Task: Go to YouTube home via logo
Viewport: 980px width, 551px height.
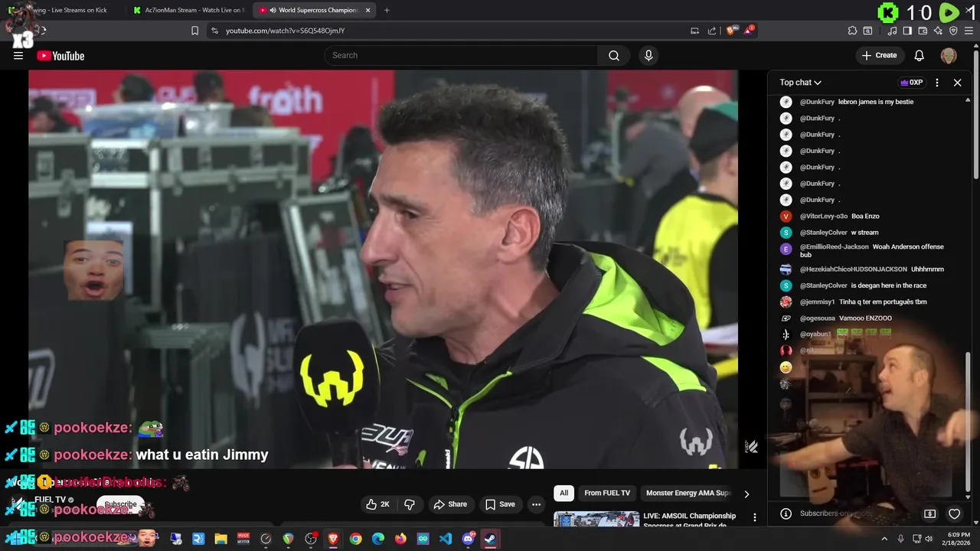Action: (x=60, y=56)
